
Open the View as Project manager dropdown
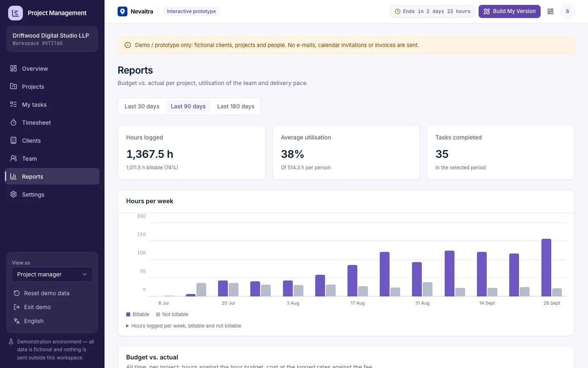(52, 274)
